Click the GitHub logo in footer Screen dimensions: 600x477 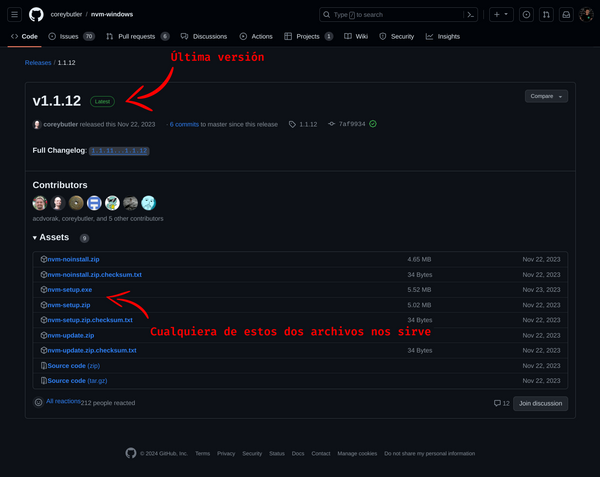click(130, 453)
